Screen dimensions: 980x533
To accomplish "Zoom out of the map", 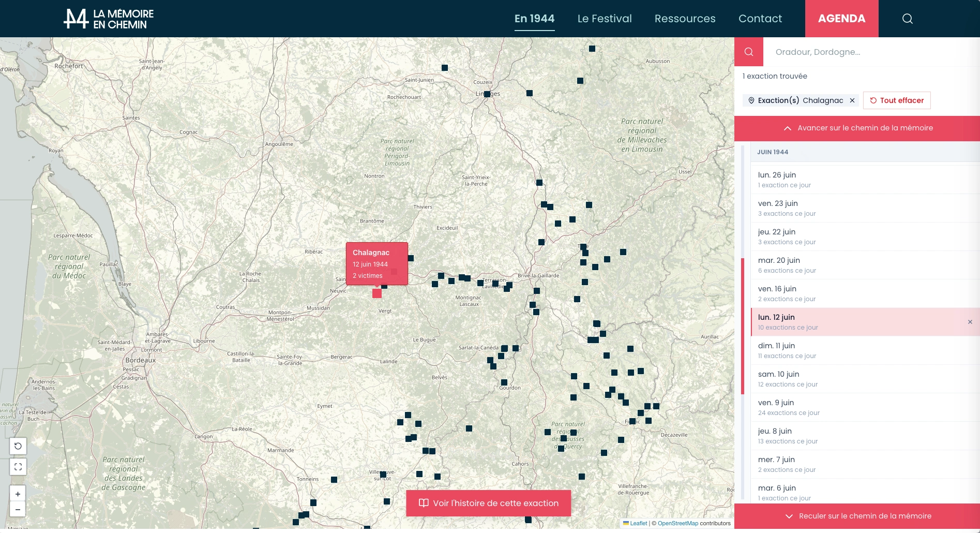I will coord(18,509).
